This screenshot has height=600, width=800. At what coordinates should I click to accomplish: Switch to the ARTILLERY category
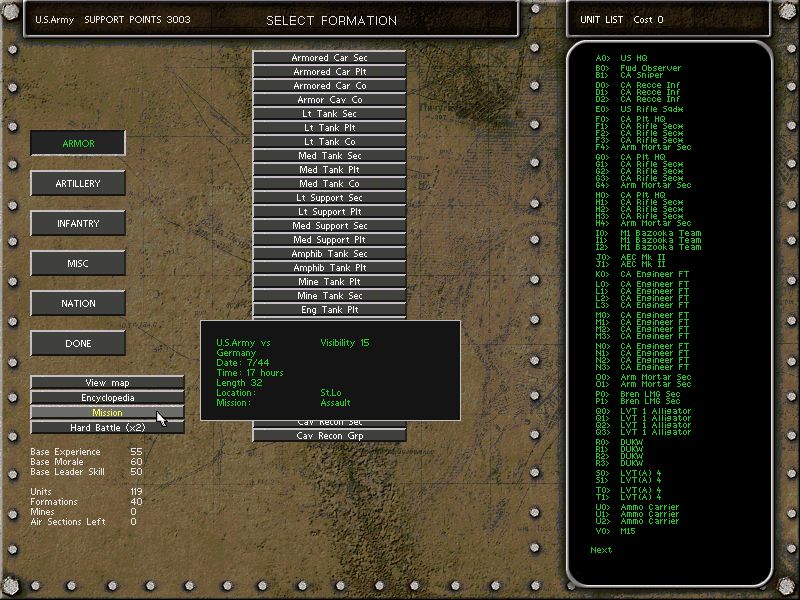(78, 183)
